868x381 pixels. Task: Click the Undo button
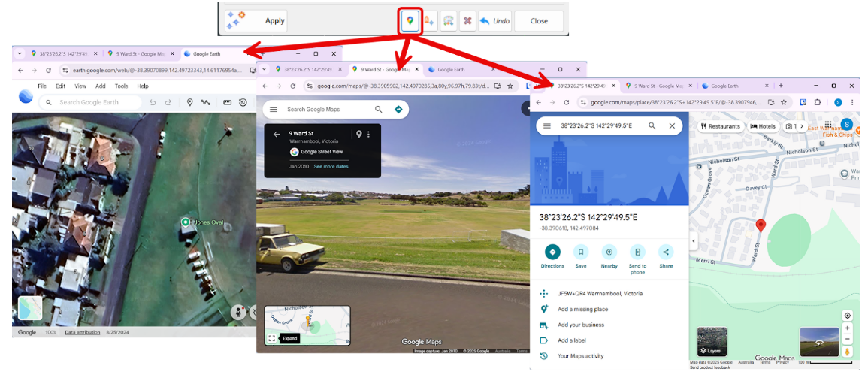(494, 21)
